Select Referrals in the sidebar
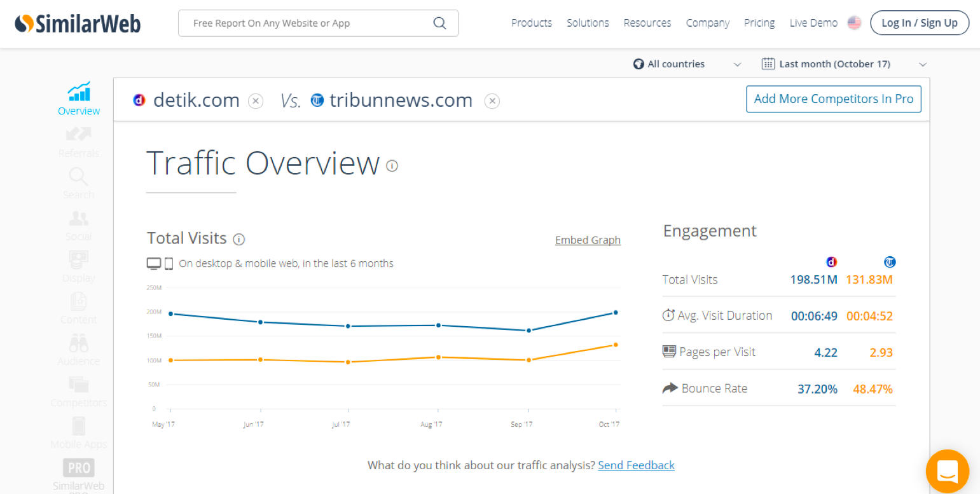 (79, 142)
